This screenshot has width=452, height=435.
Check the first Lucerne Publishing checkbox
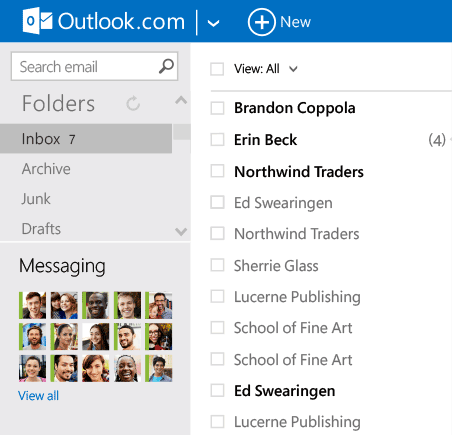217,296
